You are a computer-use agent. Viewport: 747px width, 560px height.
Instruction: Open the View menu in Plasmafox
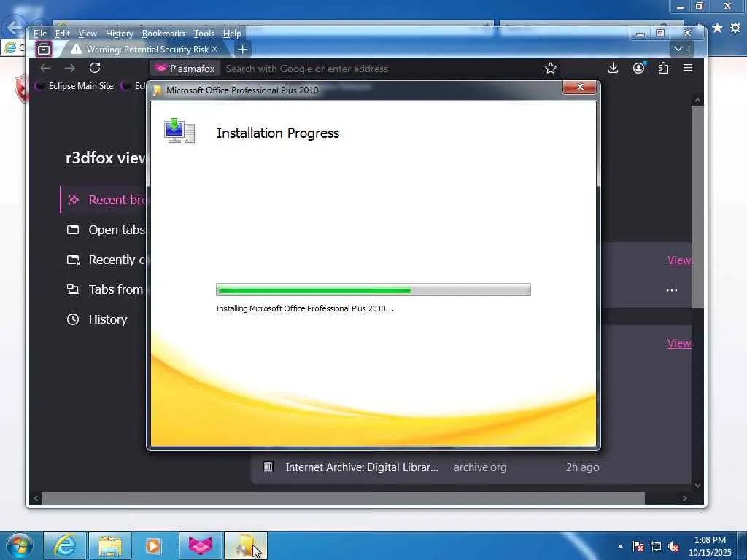[x=88, y=34]
